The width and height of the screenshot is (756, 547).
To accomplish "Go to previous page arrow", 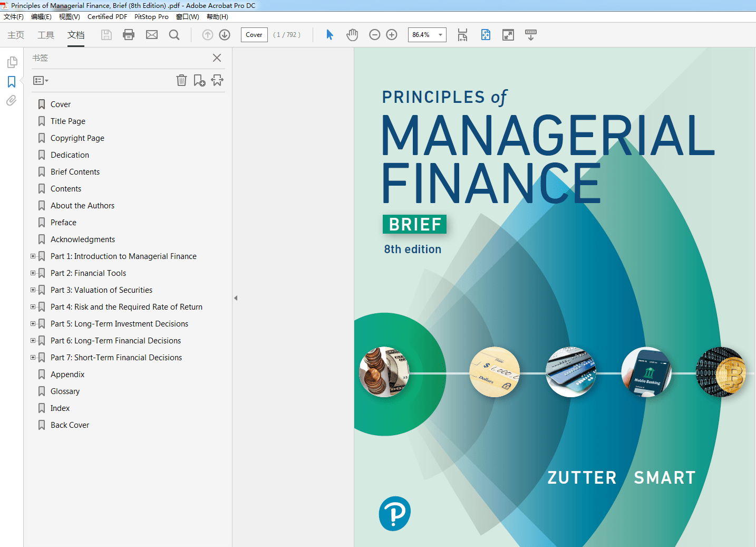I will tap(208, 35).
